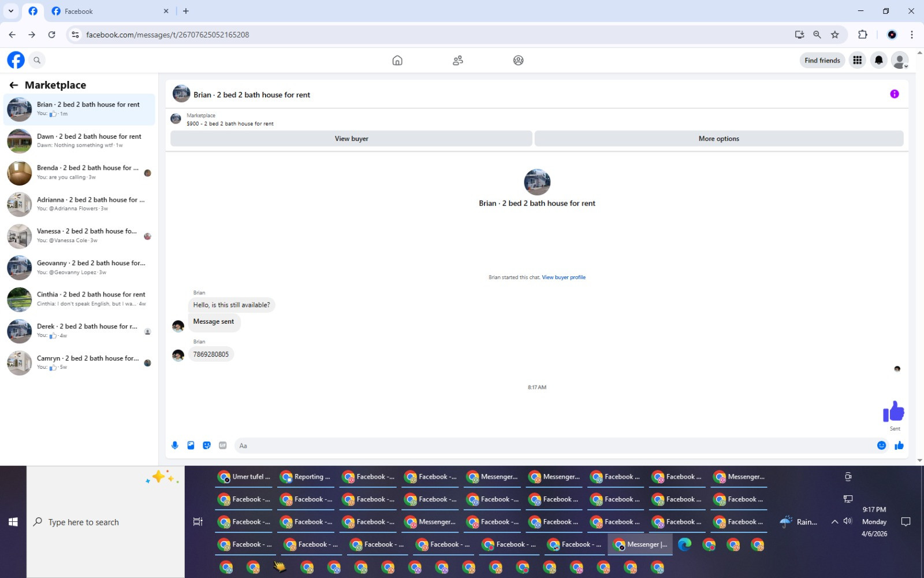Bookmark this page with the star

[x=835, y=35]
